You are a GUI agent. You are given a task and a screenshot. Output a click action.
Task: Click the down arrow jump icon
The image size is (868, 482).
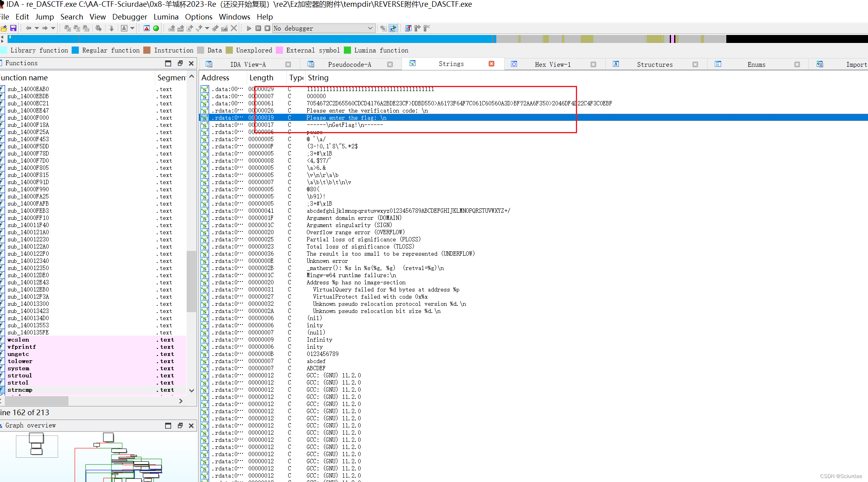[x=111, y=28]
